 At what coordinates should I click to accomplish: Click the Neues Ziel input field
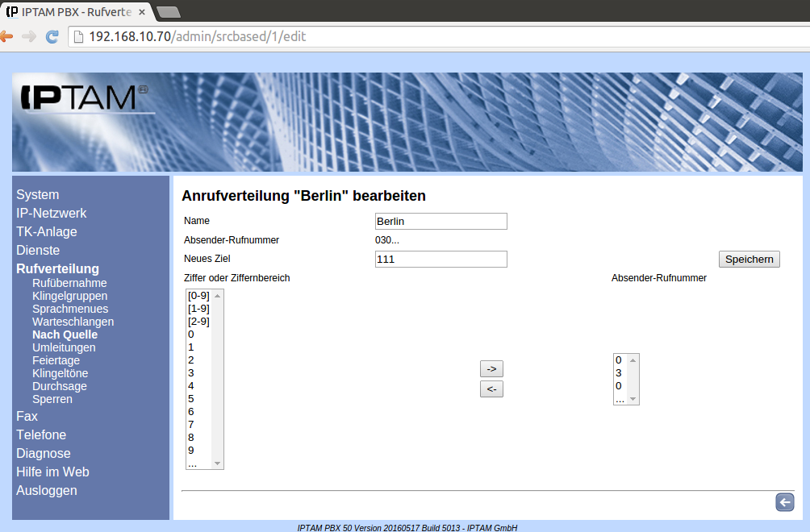tap(440, 259)
